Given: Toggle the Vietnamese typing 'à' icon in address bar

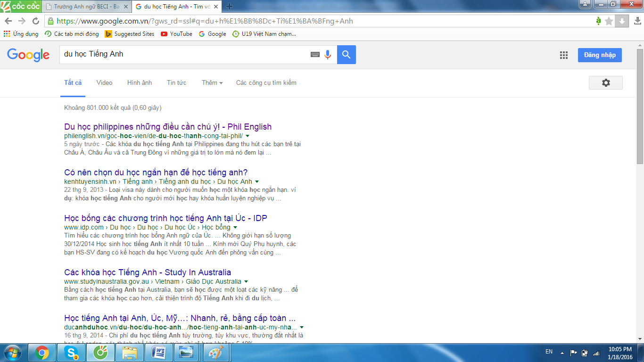Looking at the screenshot, I should point(598,21).
